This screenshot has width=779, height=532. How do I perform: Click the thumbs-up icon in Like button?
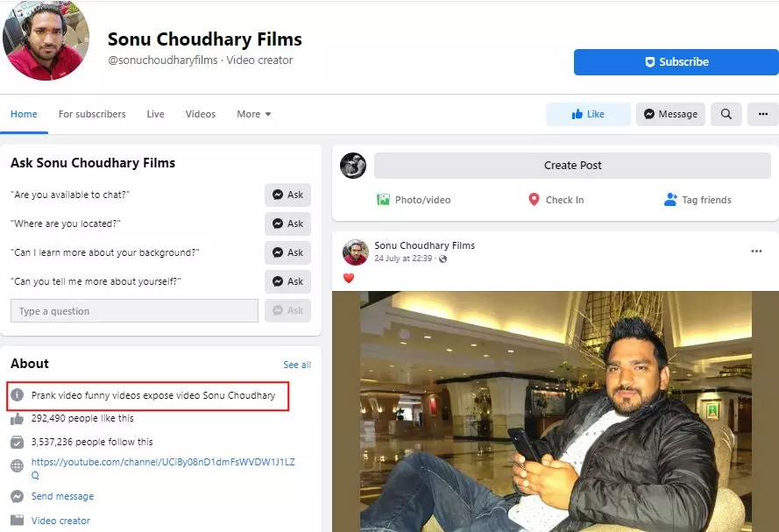pos(577,114)
